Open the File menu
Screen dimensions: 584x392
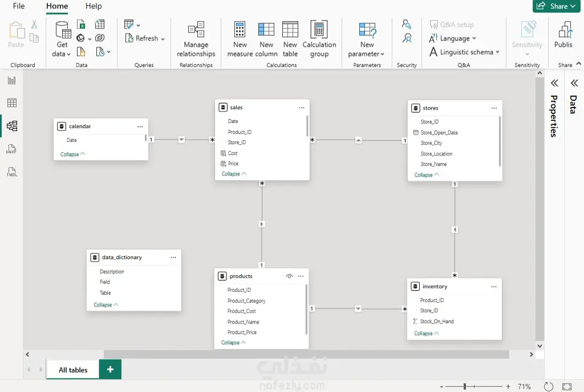coord(19,6)
